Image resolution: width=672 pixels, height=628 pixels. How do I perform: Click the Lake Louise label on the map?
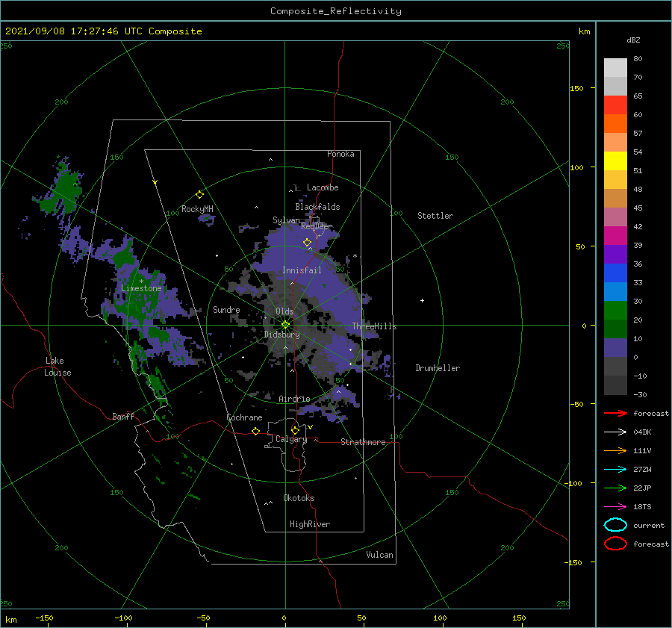(57, 367)
